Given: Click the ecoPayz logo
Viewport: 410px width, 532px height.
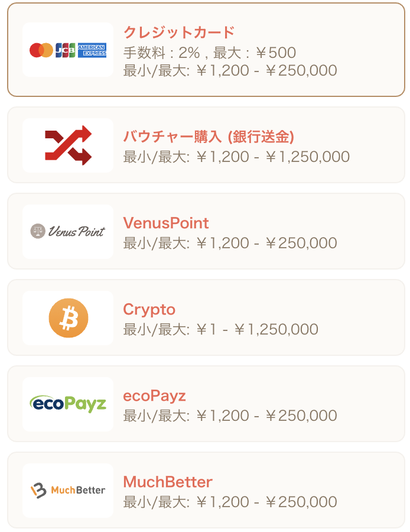Looking at the screenshot, I should pos(68,404).
